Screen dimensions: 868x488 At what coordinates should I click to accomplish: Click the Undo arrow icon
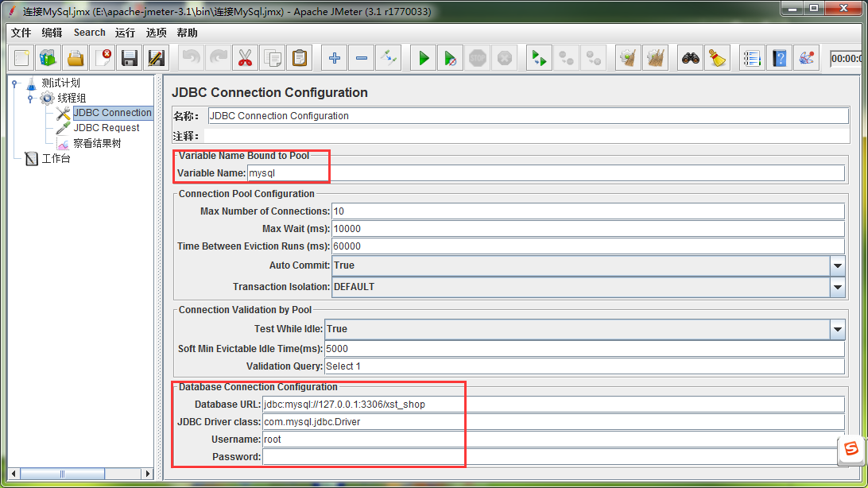click(x=191, y=58)
